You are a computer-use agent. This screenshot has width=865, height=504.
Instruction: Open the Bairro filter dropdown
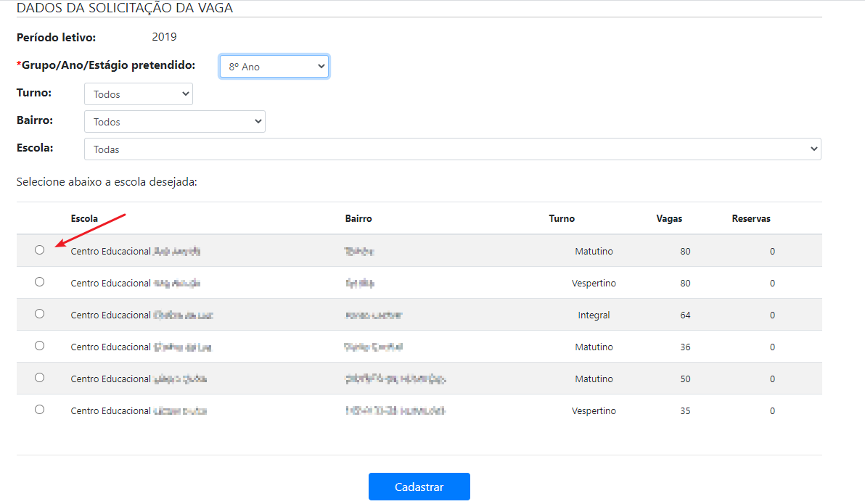click(175, 122)
